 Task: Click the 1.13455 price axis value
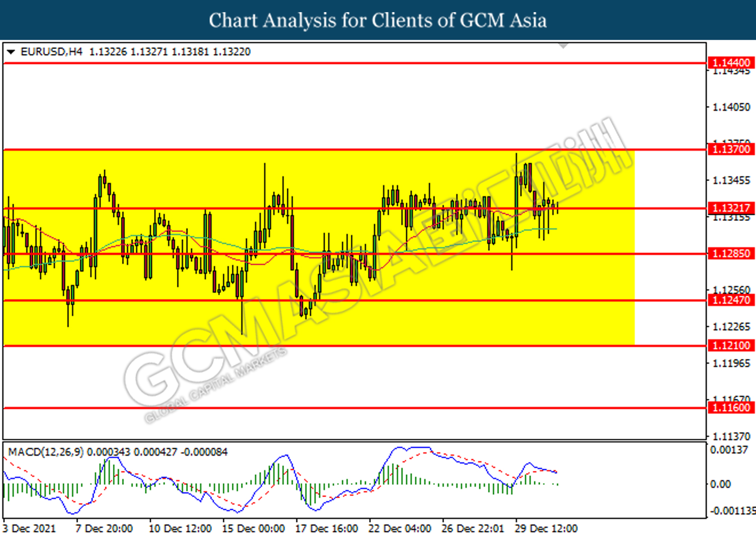[x=731, y=181]
